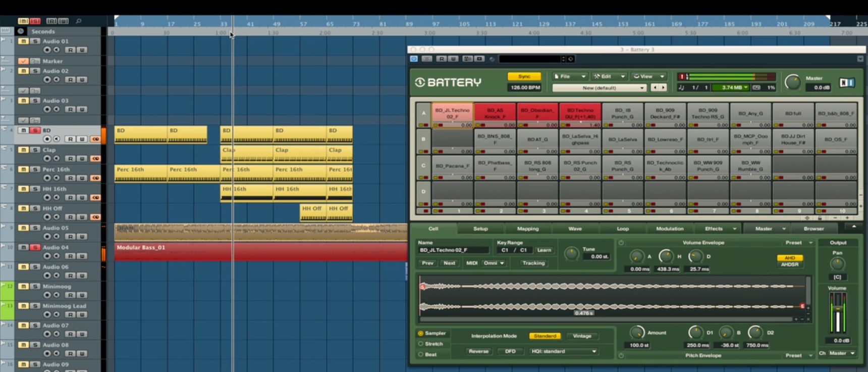Click the search magnifier icon above the track list
Screen dimensions: 868x372
(x=79, y=21)
